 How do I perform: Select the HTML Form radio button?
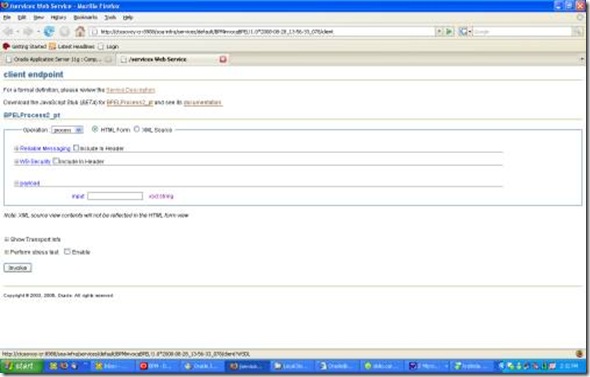click(x=95, y=129)
